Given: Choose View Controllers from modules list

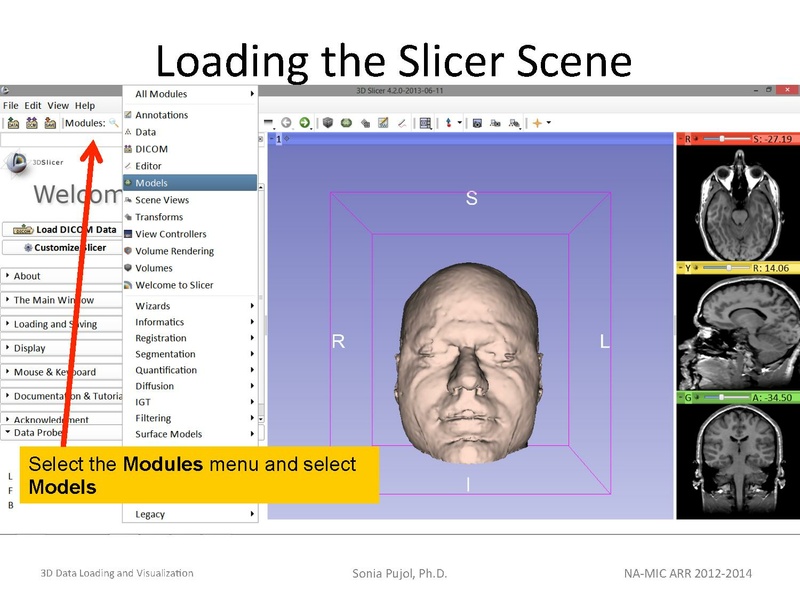Looking at the screenshot, I should coord(190,234).
